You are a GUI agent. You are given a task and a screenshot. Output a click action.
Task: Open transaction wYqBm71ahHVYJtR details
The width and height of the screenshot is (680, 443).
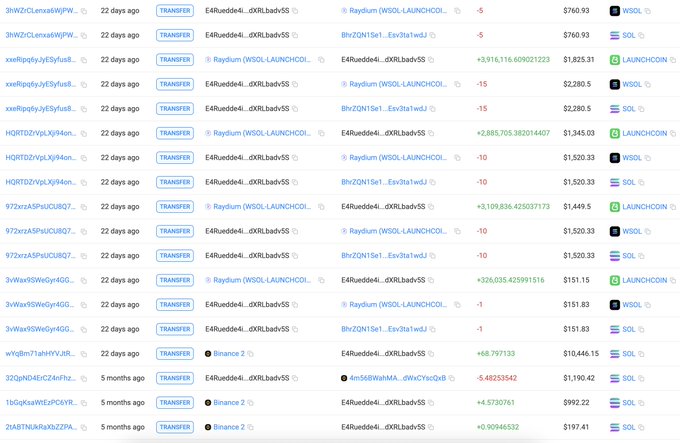tap(40, 354)
